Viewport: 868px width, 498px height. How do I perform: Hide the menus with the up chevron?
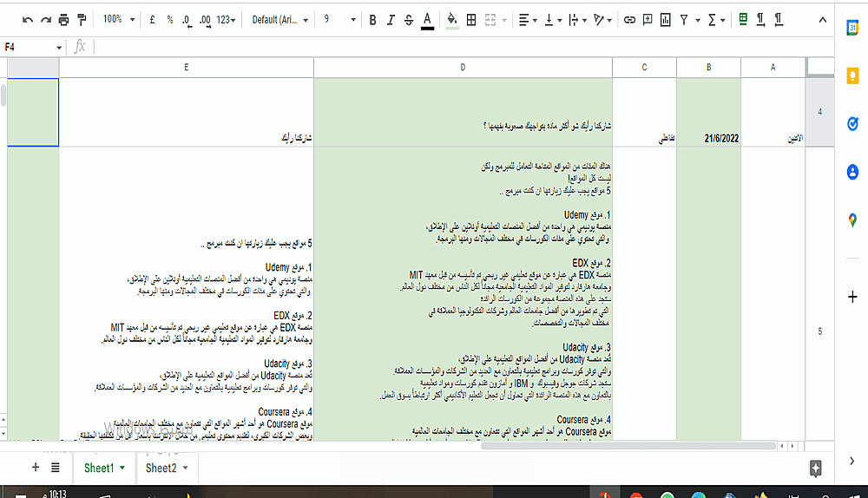(823, 20)
